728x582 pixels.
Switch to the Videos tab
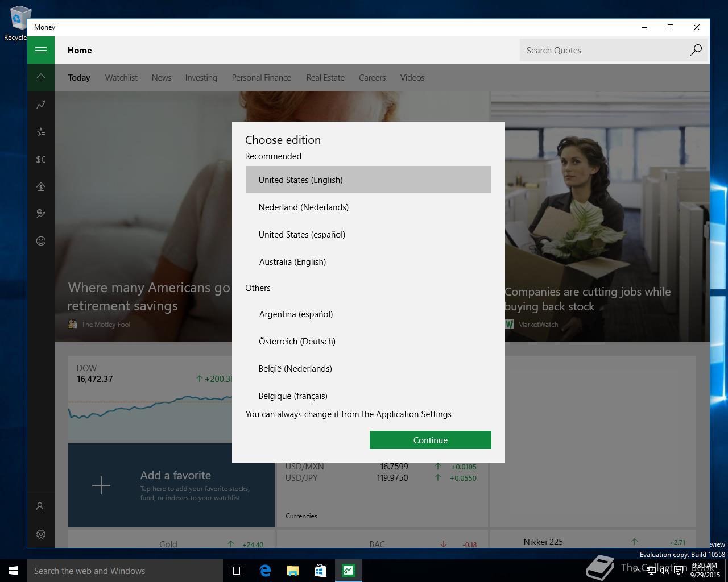coord(412,78)
